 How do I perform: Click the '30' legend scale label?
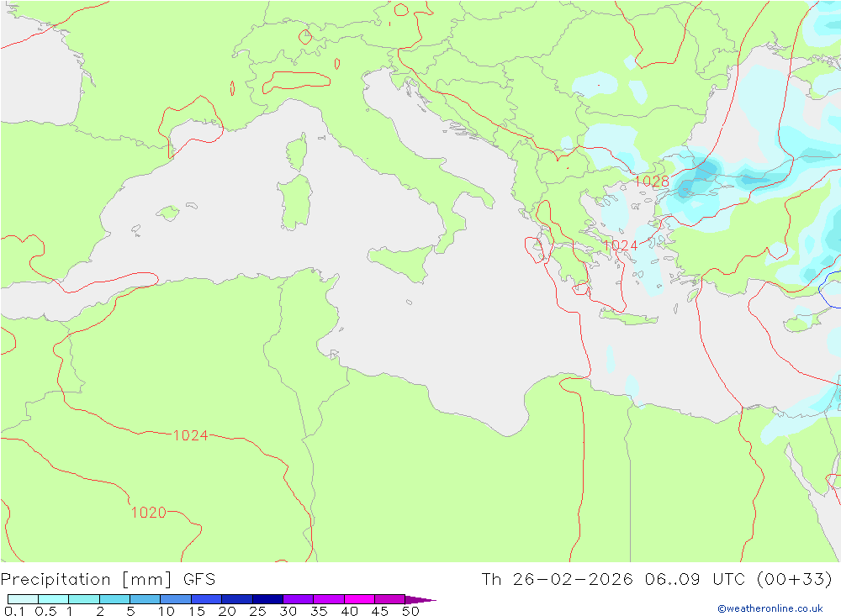(288, 611)
